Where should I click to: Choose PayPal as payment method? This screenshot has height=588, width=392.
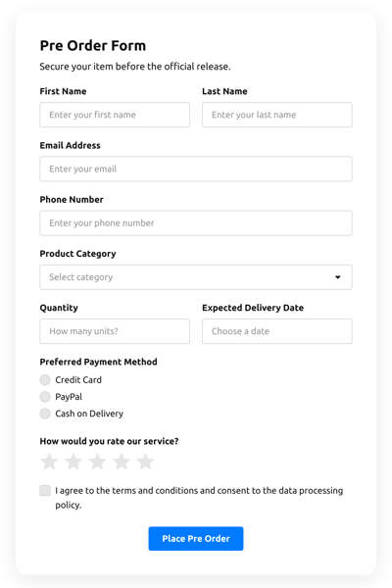click(x=45, y=397)
